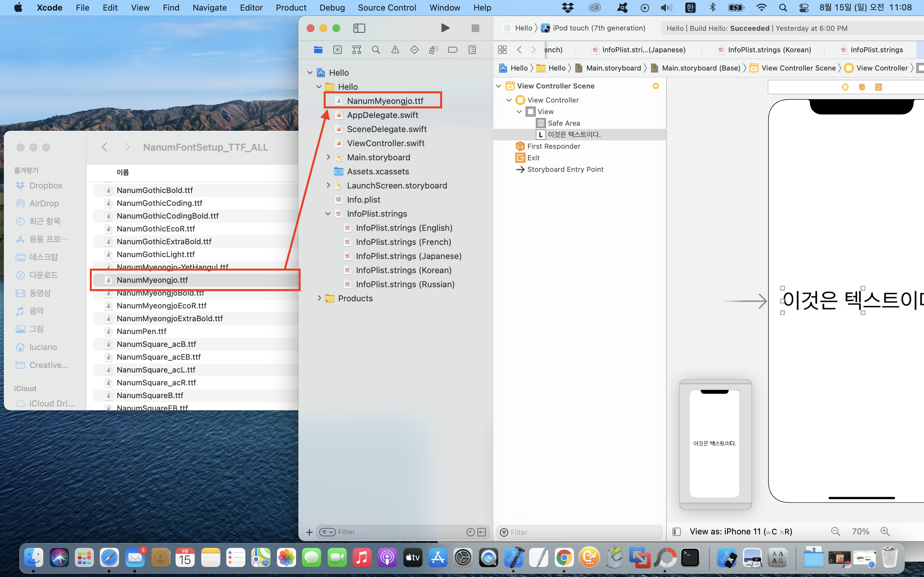Click the Stop button in the Xcode toolbar
Image resolution: width=924 pixels, height=577 pixels.
click(475, 28)
